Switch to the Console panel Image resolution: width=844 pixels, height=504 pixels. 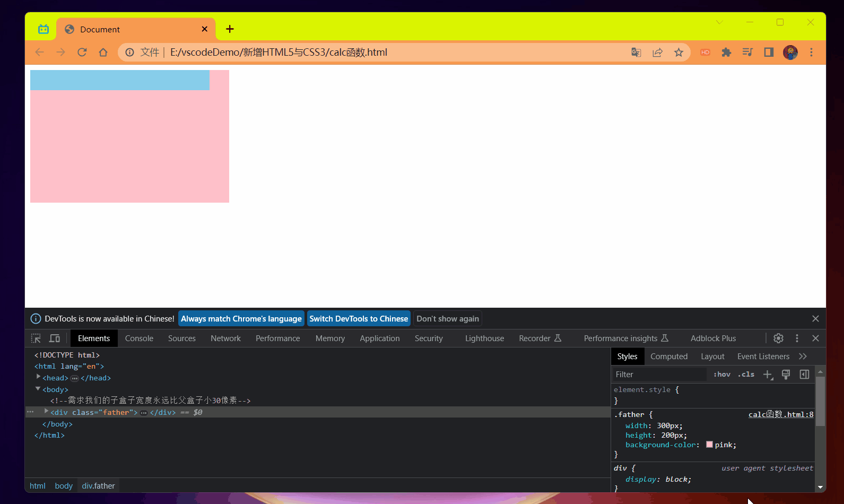tap(139, 338)
